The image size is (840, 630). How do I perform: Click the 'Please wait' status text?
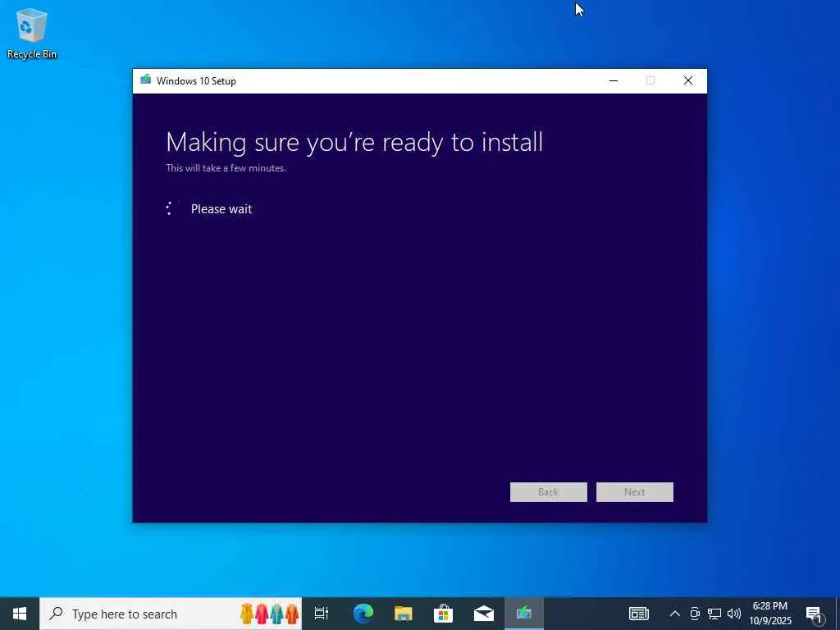(x=221, y=209)
